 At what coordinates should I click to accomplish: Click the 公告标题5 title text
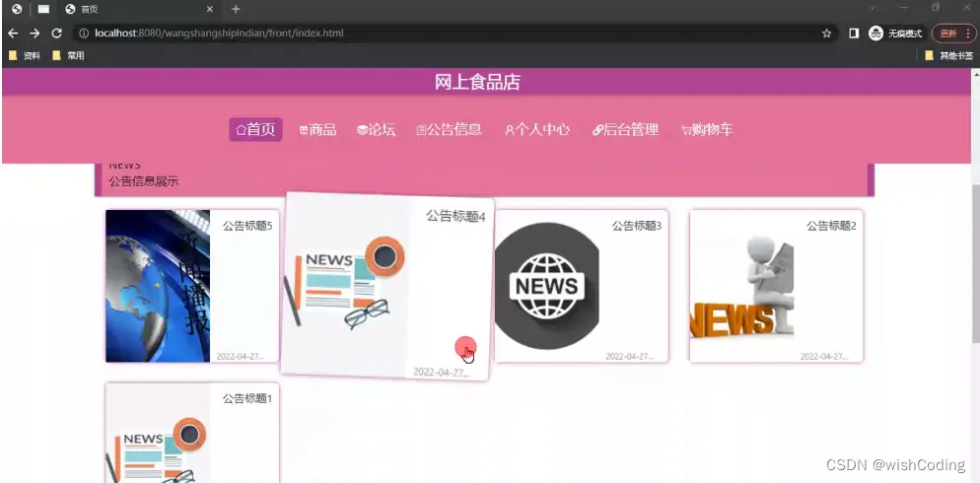tap(247, 226)
